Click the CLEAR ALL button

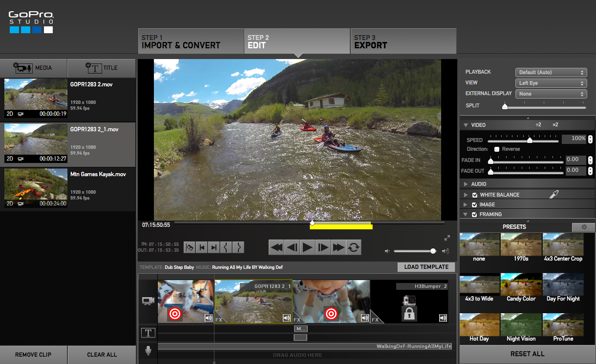(102, 355)
